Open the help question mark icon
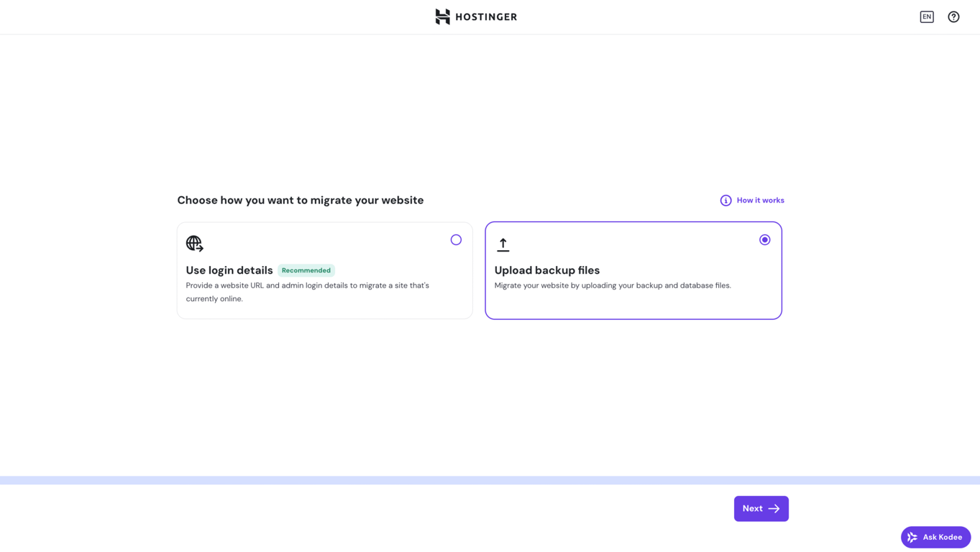The width and height of the screenshot is (980, 552). pyautogui.click(x=953, y=17)
